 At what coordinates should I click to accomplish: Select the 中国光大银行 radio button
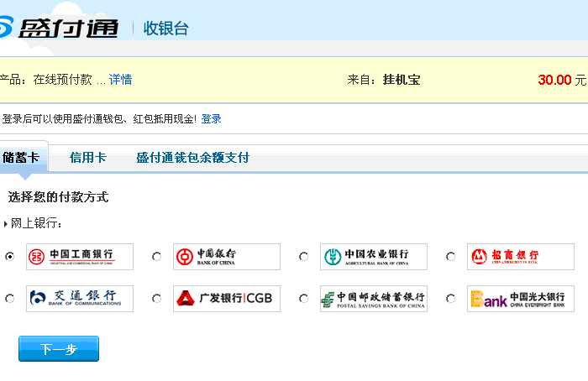pos(451,299)
